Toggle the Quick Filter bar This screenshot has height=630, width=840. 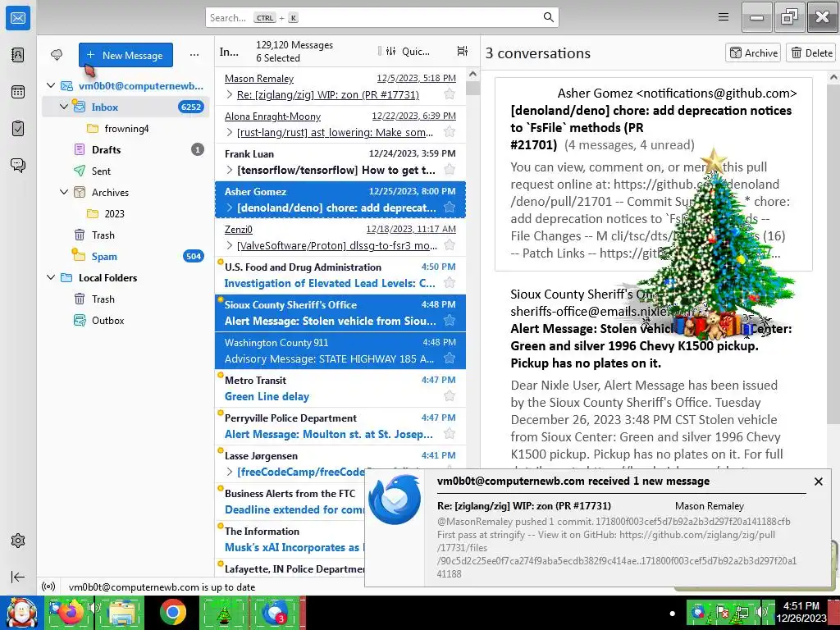409,52
